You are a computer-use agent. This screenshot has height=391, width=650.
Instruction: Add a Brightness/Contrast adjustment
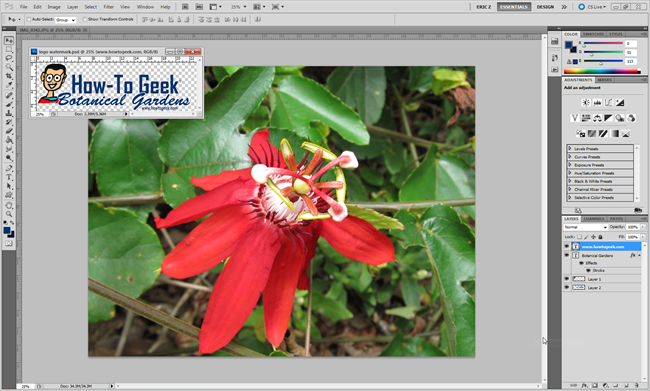coord(586,102)
